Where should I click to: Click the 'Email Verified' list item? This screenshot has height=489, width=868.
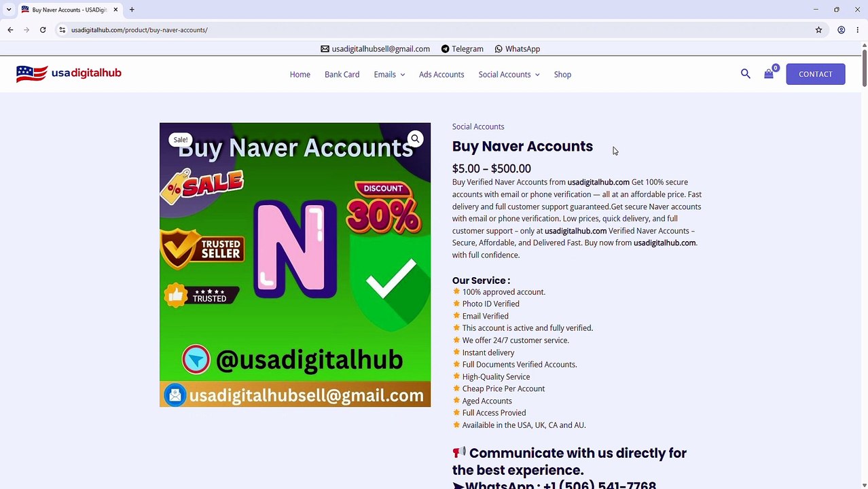pos(485,316)
